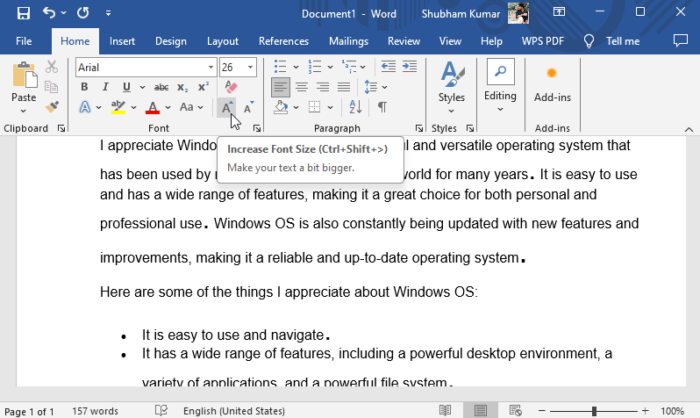
Task: Open the Layout tab
Action: (x=222, y=41)
